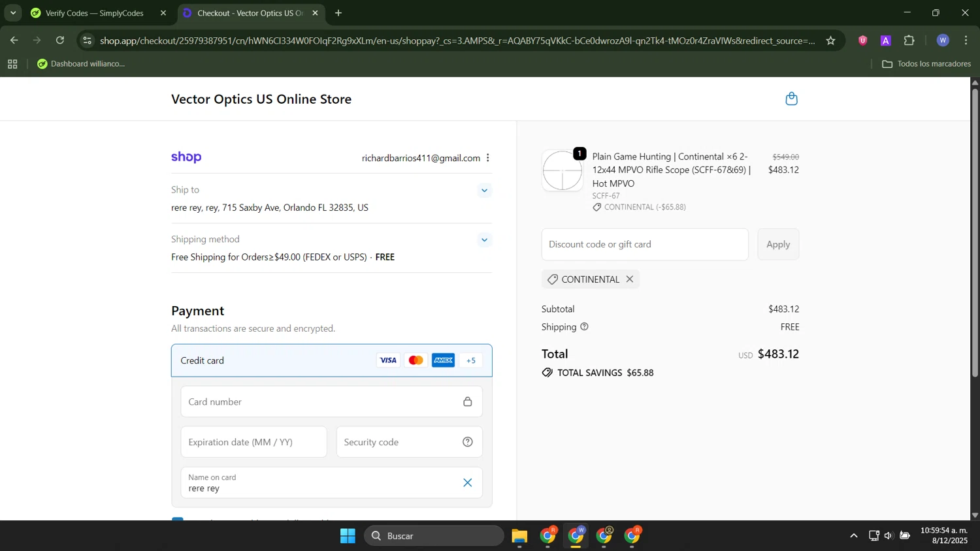Reload the checkout page
This screenshot has height=551, width=980.
pos(60,40)
